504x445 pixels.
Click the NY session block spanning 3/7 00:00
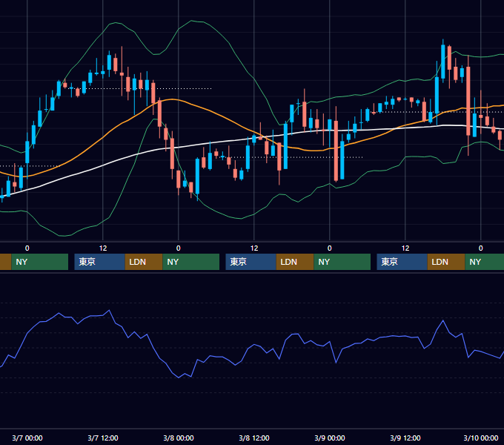pos(40,262)
